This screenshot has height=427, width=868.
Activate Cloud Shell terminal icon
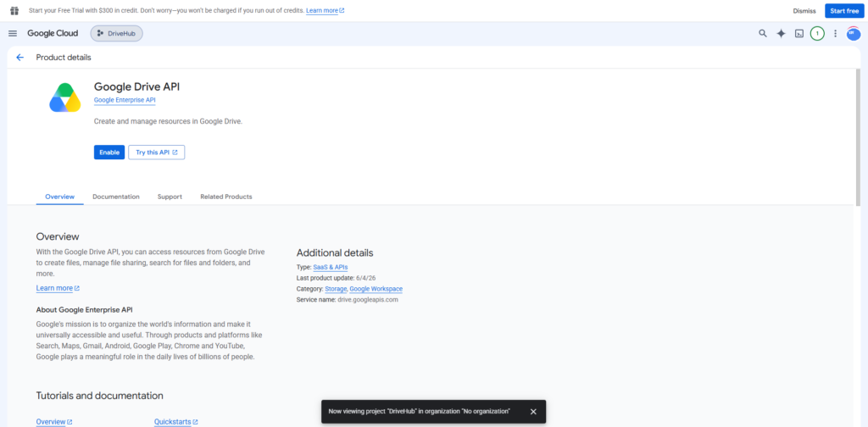pyautogui.click(x=799, y=34)
